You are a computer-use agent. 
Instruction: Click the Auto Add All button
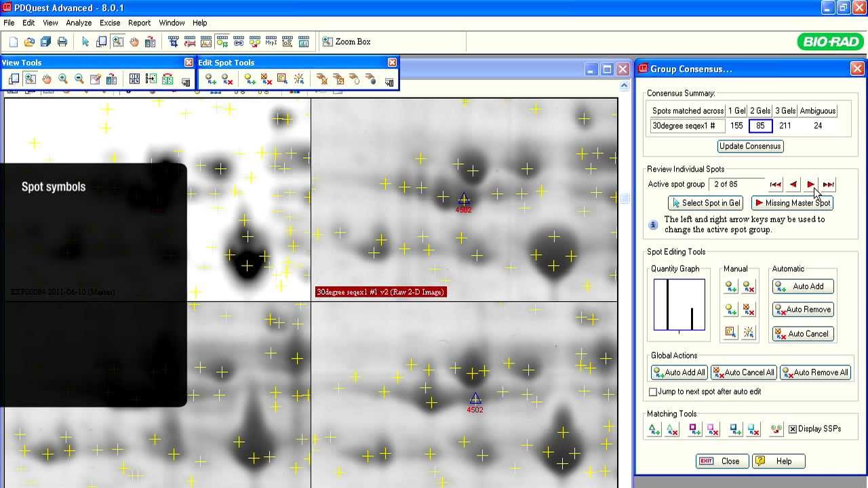coord(679,373)
